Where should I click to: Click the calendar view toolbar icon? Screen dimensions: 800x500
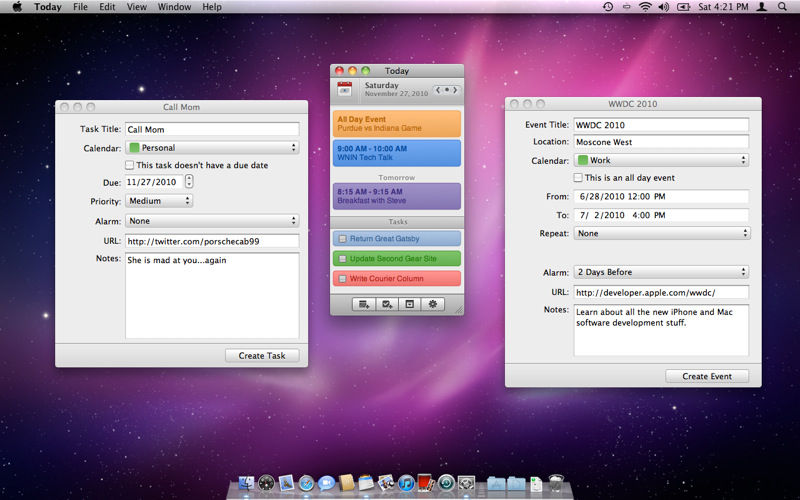pyautogui.click(x=410, y=304)
